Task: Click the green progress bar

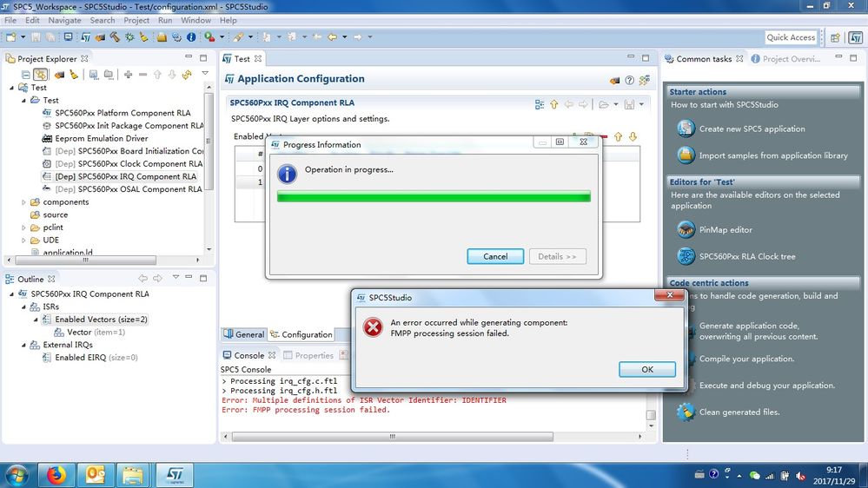Action: pos(434,196)
